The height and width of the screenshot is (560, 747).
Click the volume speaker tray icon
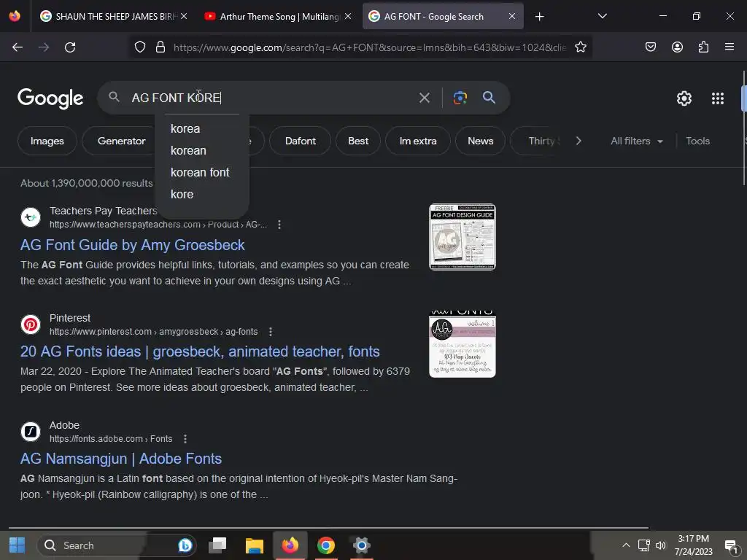661,545
